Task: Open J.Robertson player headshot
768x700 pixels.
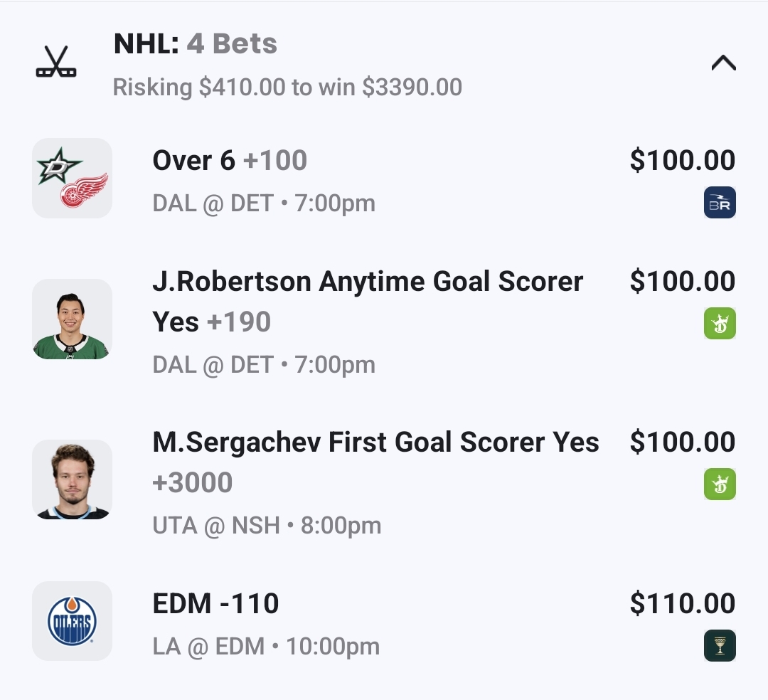Action: 72,319
